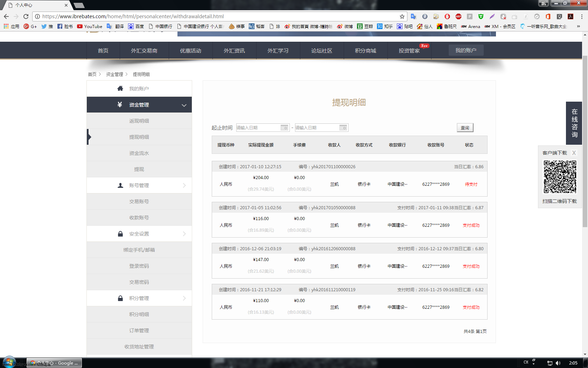The image size is (588, 368).
Task: Open the 论坛社区 navigation tab
Action: point(322,50)
